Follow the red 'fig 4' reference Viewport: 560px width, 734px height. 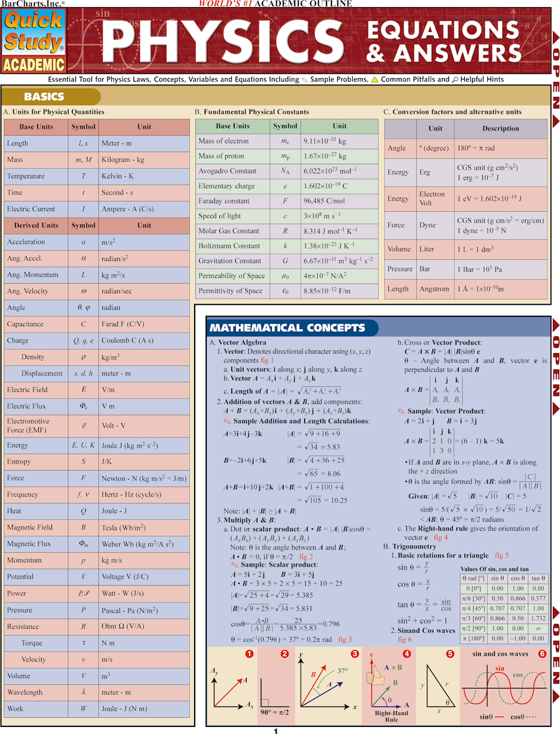[441, 538]
